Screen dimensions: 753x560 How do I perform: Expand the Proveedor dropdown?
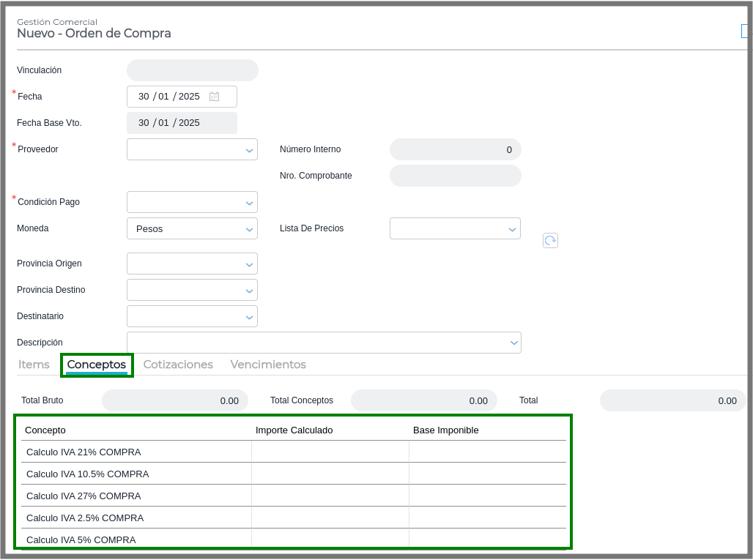pos(249,150)
